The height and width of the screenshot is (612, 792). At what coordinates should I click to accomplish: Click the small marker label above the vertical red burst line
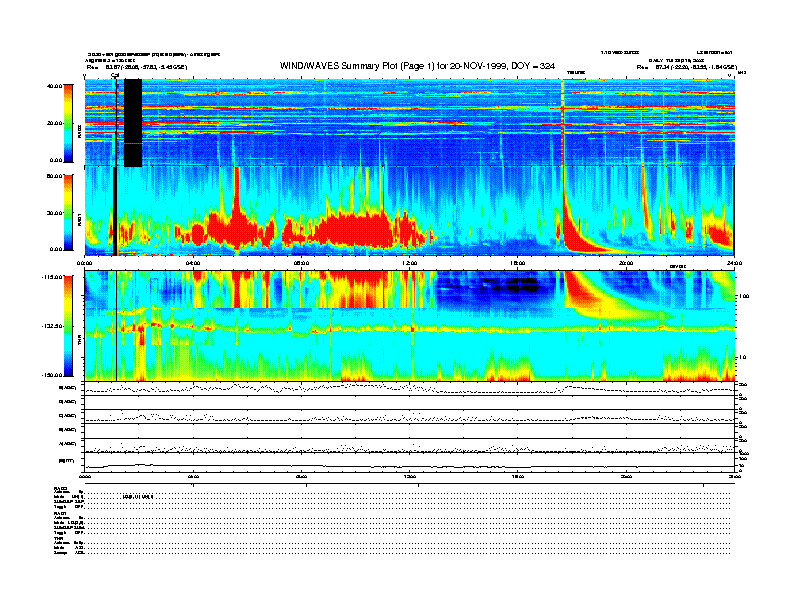pyautogui.click(x=576, y=73)
